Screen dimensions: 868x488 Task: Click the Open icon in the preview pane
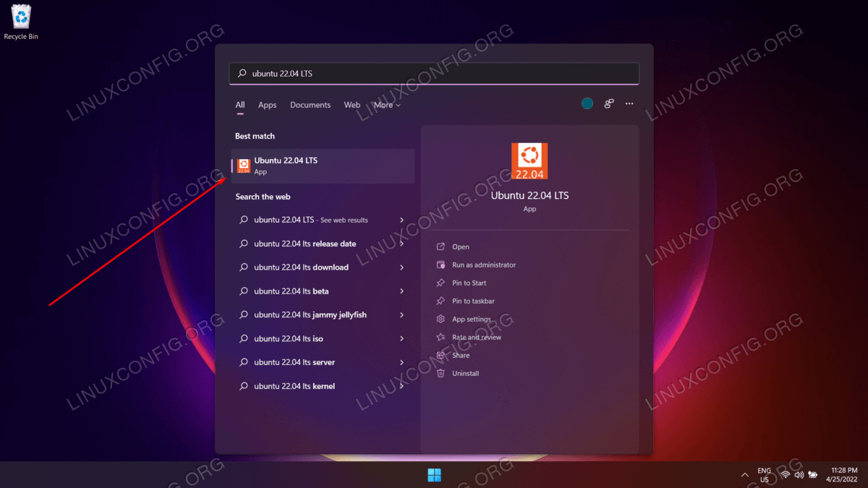(441, 247)
